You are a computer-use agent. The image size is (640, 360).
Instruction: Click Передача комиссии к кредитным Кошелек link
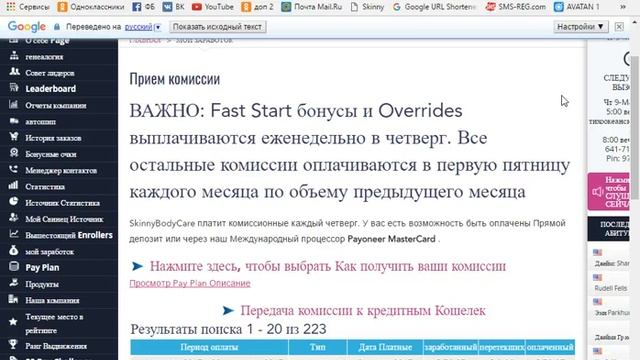coord(363,311)
